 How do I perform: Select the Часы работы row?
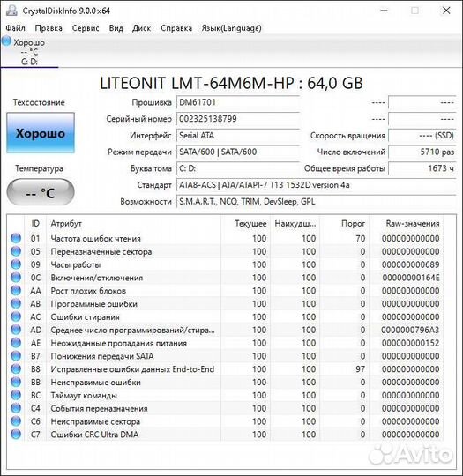[225, 264]
